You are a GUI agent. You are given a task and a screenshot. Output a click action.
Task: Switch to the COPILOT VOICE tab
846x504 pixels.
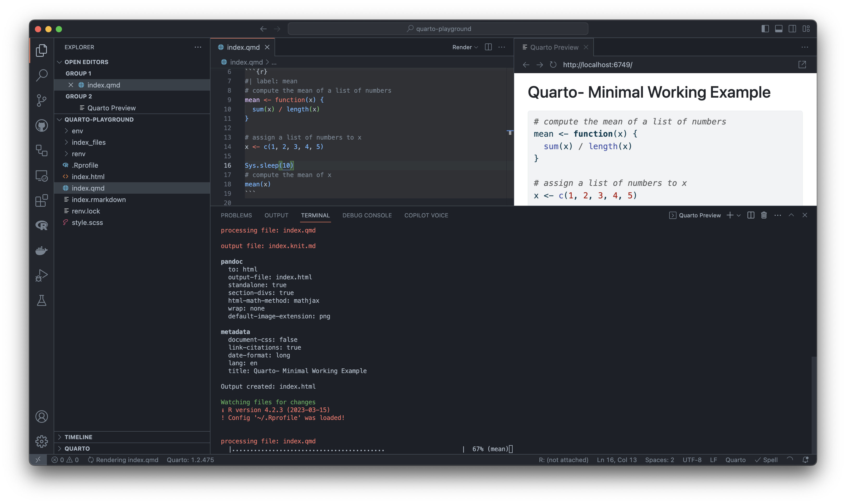coord(426,215)
